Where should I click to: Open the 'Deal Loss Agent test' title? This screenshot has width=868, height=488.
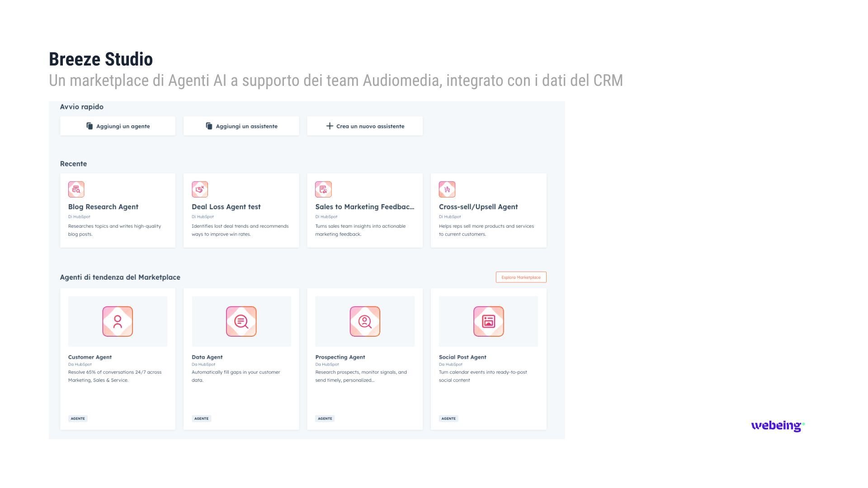226,206
